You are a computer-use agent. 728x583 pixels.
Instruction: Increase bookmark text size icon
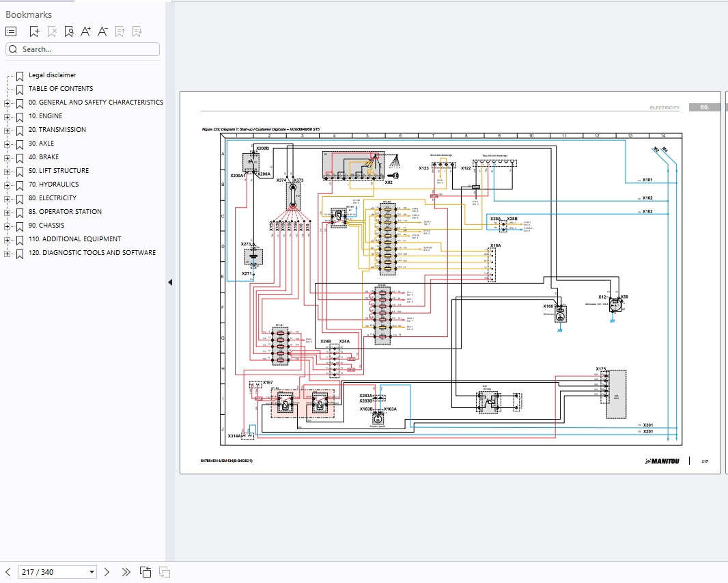(x=85, y=31)
